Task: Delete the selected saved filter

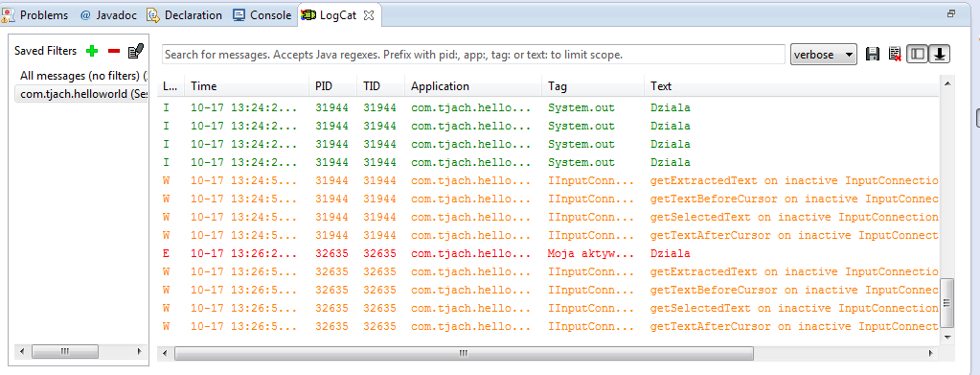Action: pos(114,51)
